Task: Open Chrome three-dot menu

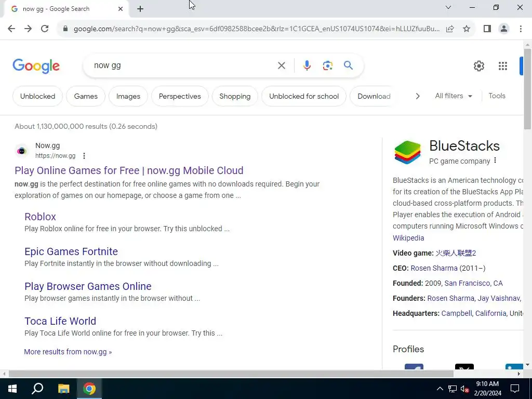Action: click(x=521, y=29)
